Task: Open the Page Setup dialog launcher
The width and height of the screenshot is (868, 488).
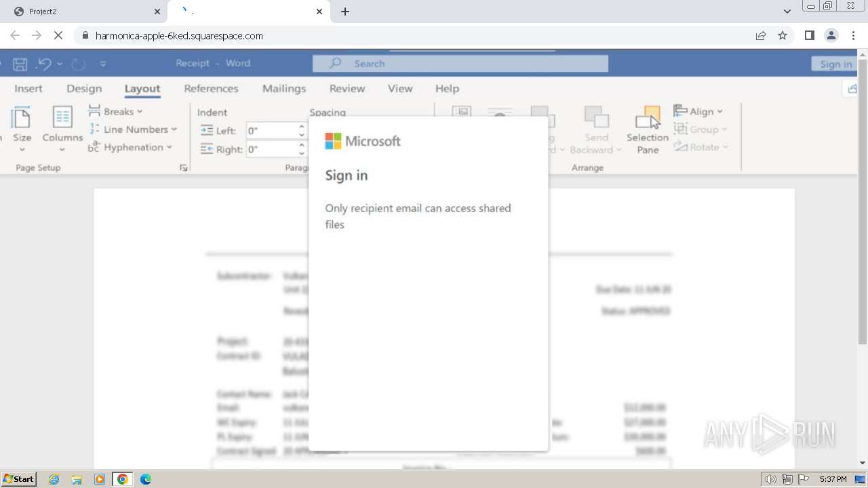Action: pyautogui.click(x=184, y=167)
